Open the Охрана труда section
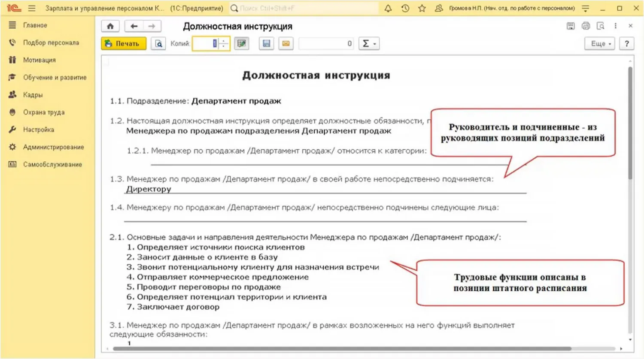The image size is (644, 359). tap(44, 112)
